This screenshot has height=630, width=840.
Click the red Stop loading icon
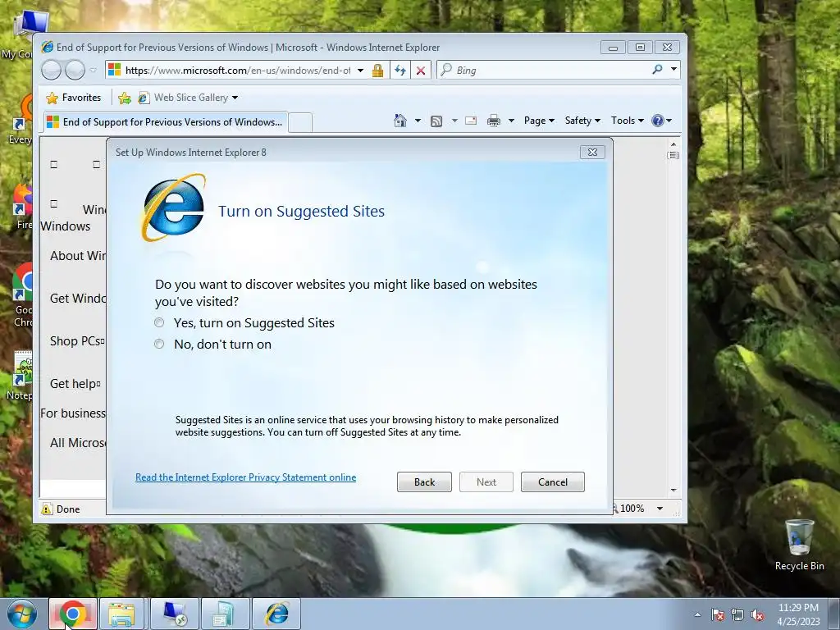[421, 71]
